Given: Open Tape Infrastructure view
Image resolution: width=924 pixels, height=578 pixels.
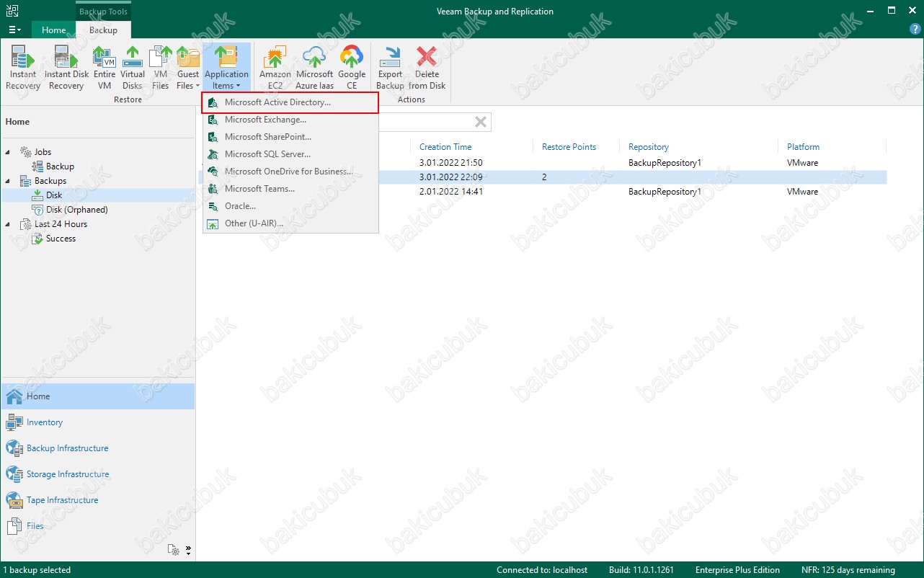Looking at the screenshot, I should [x=98, y=500].
